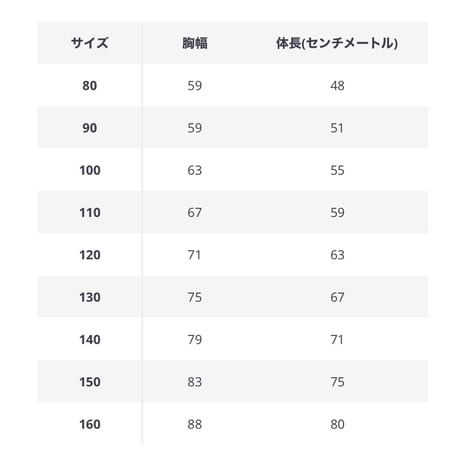Image resolution: width=460 pixels, height=460 pixels.
Task: Click body length 67 for size 130
Action: click(x=337, y=297)
